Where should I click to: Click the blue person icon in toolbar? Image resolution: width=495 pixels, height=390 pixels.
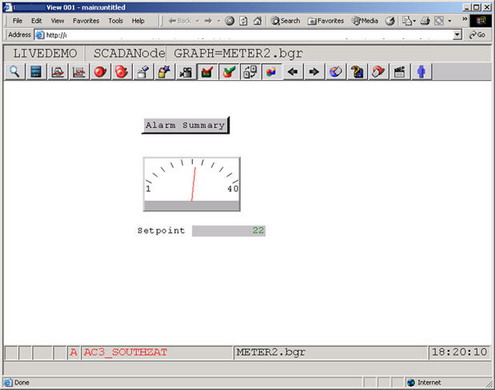(421, 72)
